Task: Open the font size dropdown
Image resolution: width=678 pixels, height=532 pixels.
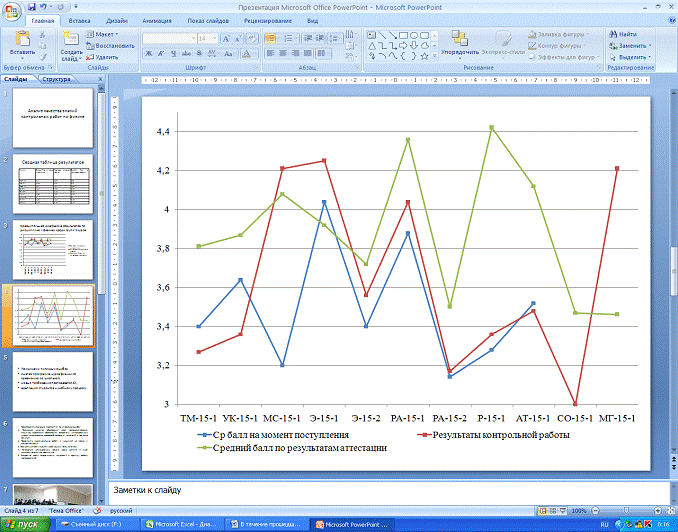Action: 216,38
